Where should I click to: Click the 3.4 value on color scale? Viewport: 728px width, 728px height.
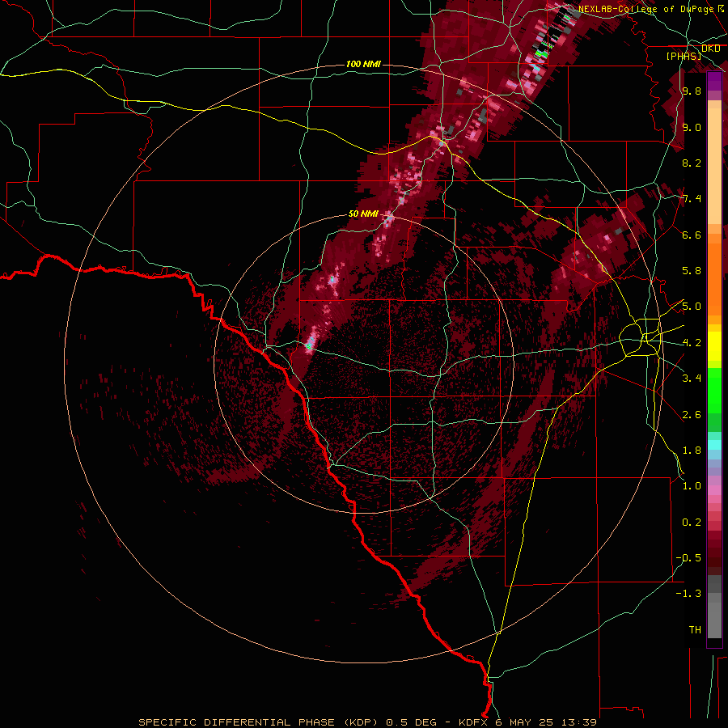692,379
